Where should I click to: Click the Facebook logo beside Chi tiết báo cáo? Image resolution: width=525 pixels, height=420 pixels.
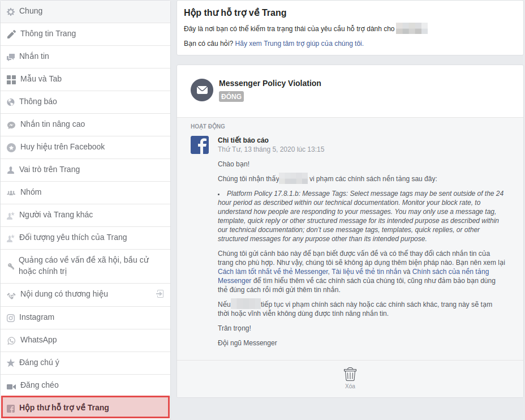click(200, 145)
